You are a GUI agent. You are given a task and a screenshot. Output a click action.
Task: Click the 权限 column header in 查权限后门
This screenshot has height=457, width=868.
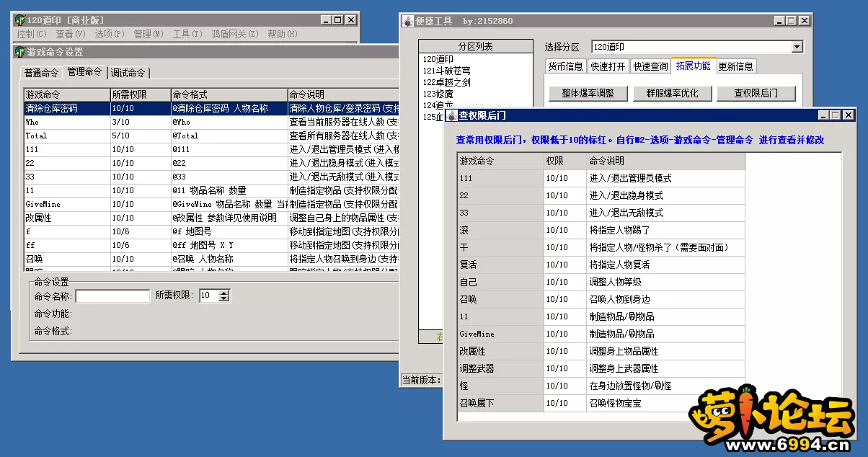click(x=565, y=161)
